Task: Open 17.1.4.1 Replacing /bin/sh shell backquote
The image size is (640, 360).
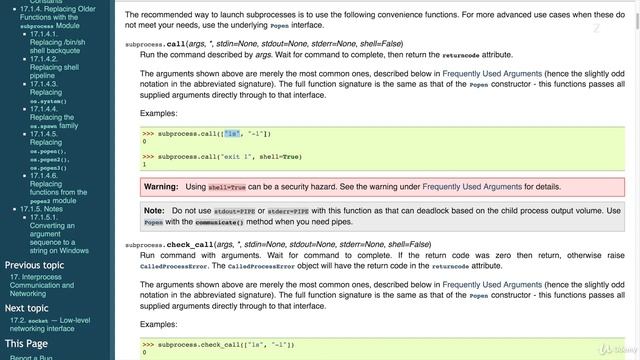Action: (x=58, y=42)
